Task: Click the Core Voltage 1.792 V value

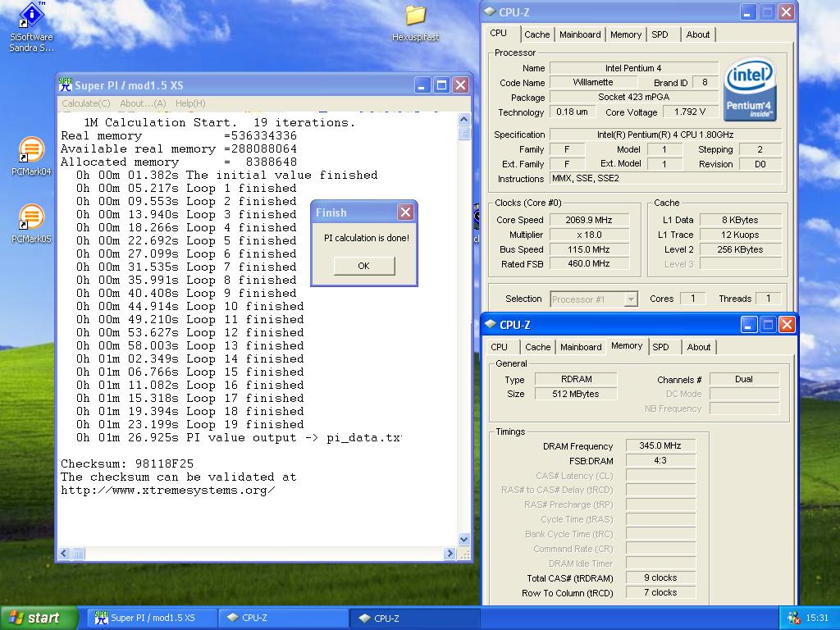Action: coord(689,112)
